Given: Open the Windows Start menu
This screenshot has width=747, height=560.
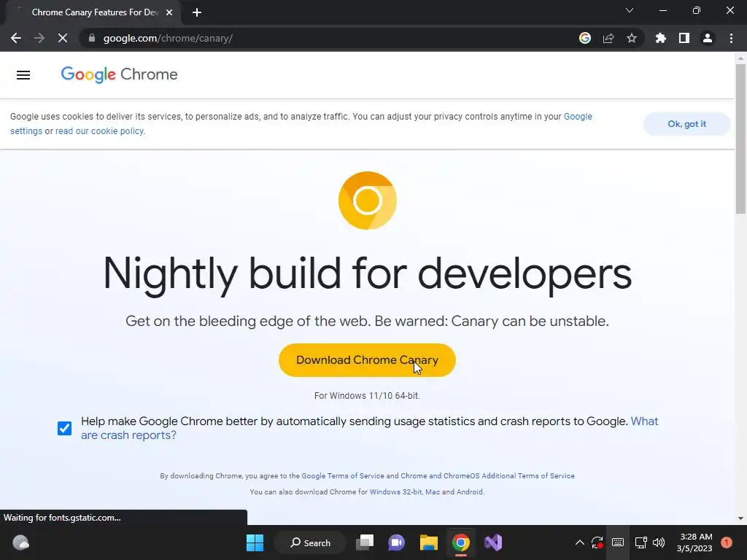Looking at the screenshot, I should click(x=255, y=542).
